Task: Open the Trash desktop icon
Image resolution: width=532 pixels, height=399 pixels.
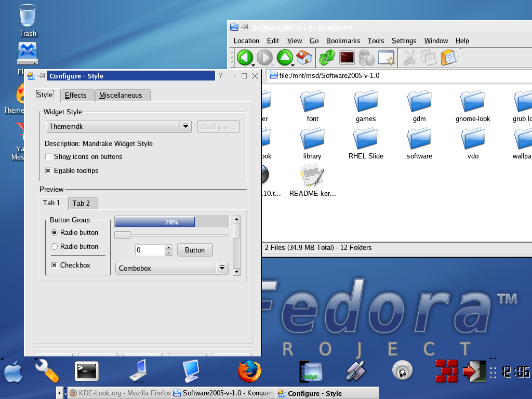Action: (x=28, y=20)
